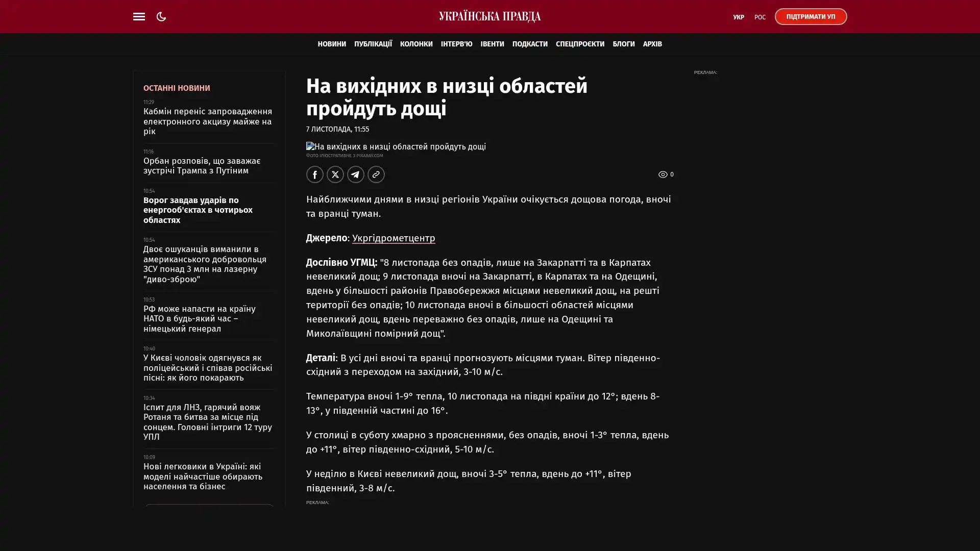Switch language to УКР
The width and height of the screenshot is (980, 551).
(738, 17)
